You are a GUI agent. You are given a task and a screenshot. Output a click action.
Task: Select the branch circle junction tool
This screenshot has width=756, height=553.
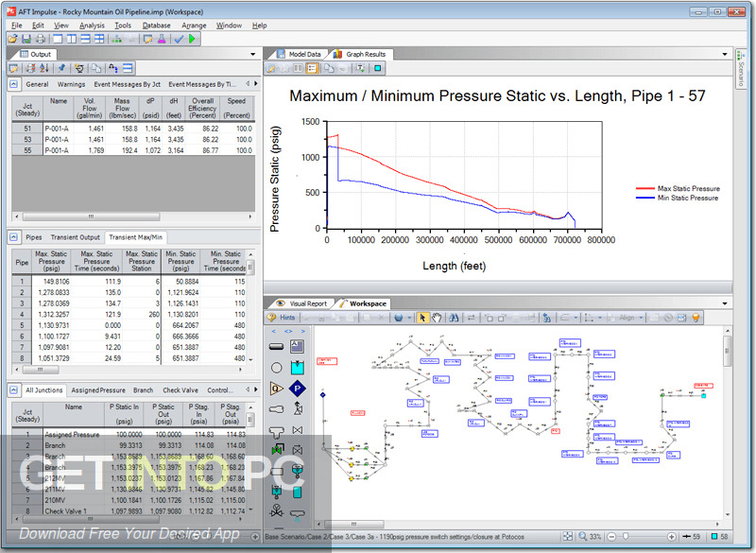click(x=276, y=368)
